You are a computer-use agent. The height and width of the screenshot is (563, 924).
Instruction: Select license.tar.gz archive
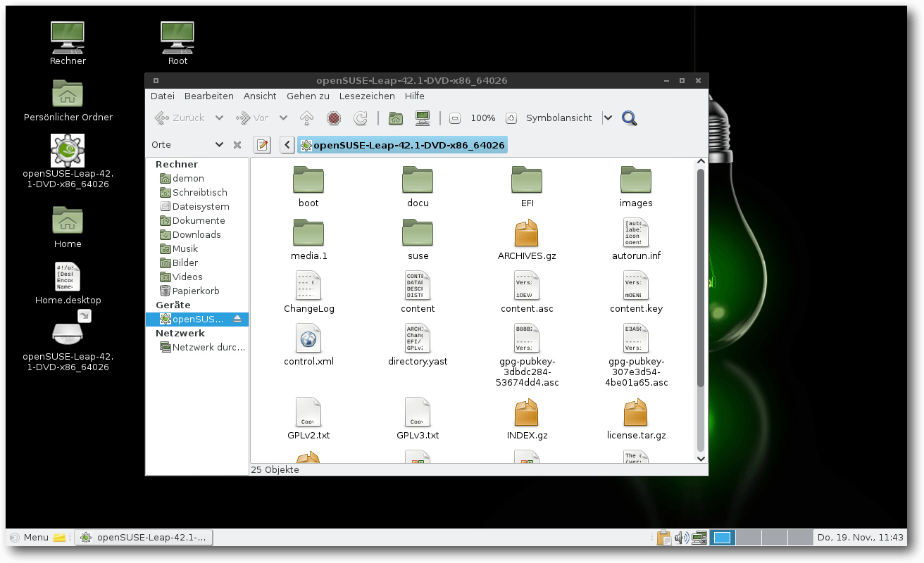pos(636,419)
